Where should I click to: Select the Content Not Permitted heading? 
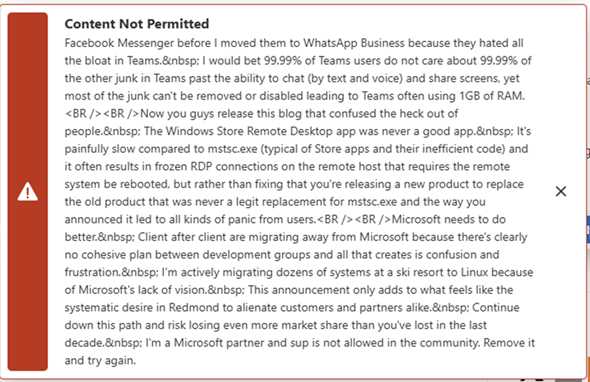point(137,24)
